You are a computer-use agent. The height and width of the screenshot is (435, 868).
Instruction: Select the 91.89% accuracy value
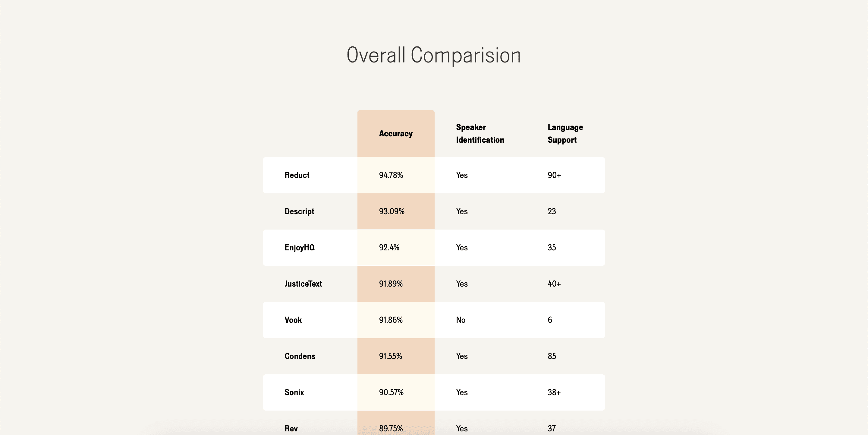[x=391, y=284]
